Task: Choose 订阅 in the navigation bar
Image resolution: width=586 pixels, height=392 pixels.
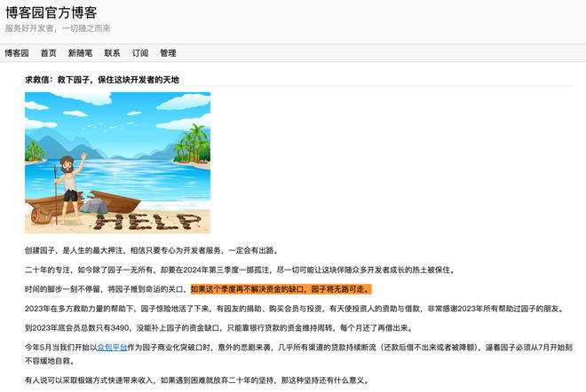Action: pyautogui.click(x=140, y=53)
